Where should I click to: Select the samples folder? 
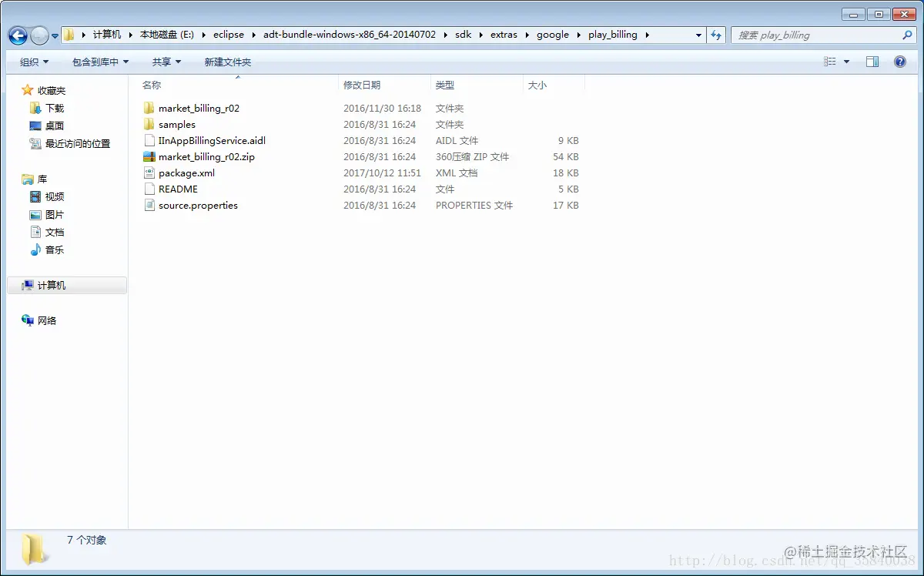(x=177, y=124)
